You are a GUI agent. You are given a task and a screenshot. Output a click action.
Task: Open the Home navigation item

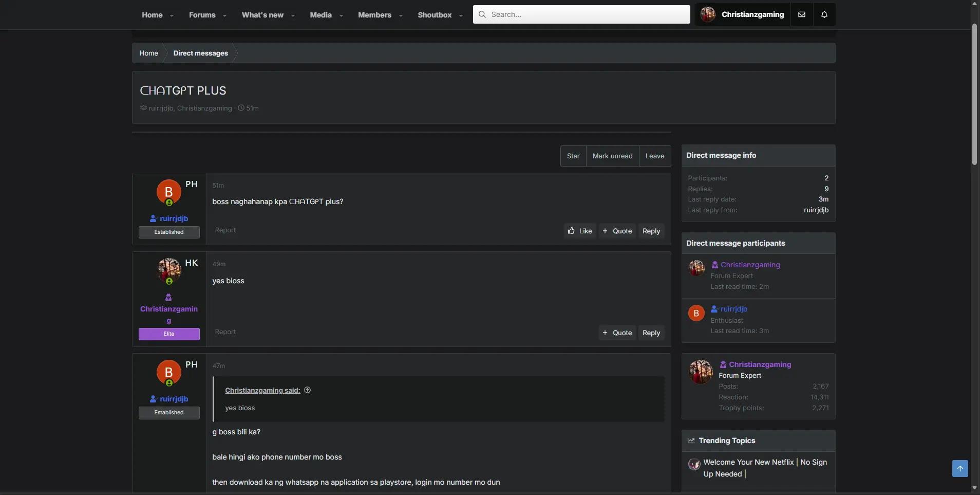pos(152,15)
